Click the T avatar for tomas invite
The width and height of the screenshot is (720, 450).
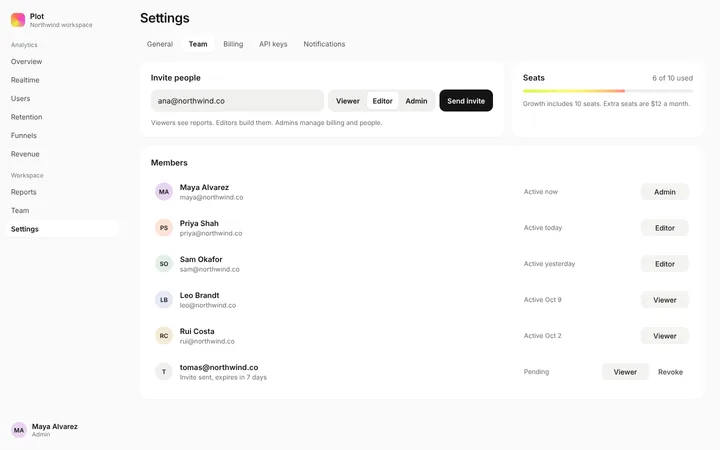coord(164,372)
